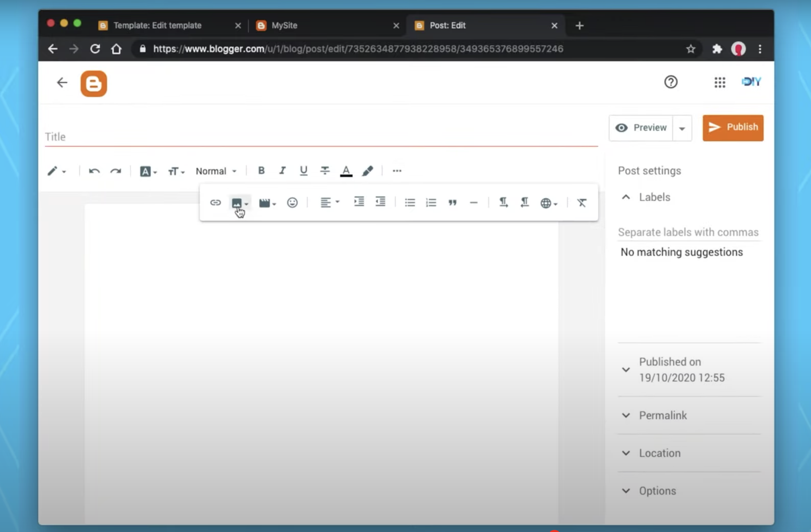Click the text alignment dropdown button
This screenshot has width=811, height=532.
click(x=328, y=202)
